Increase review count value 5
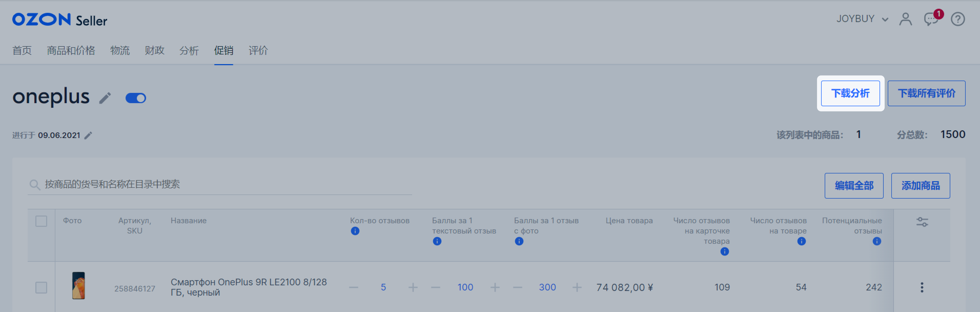Viewport: 980px width, 312px height. coord(413,287)
